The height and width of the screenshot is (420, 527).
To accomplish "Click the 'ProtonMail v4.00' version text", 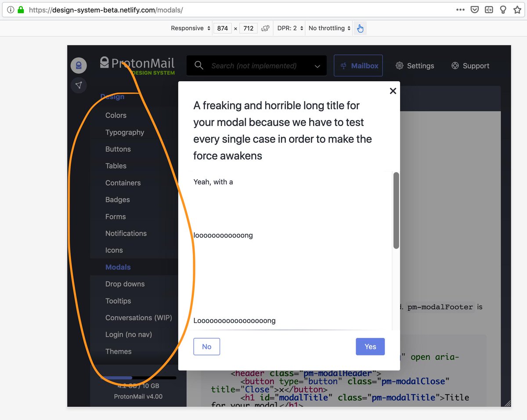I will point(138,396).
